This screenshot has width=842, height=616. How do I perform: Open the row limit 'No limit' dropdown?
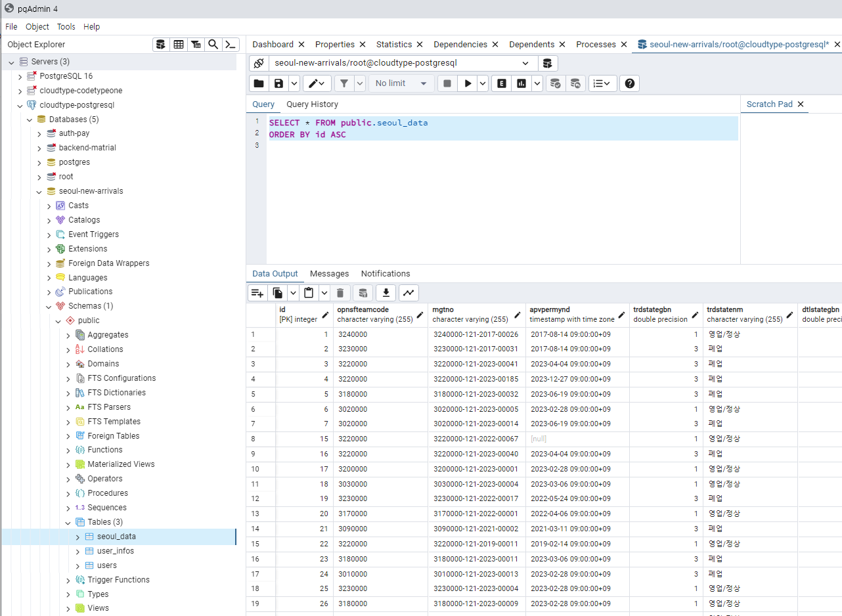click(401, 83)
